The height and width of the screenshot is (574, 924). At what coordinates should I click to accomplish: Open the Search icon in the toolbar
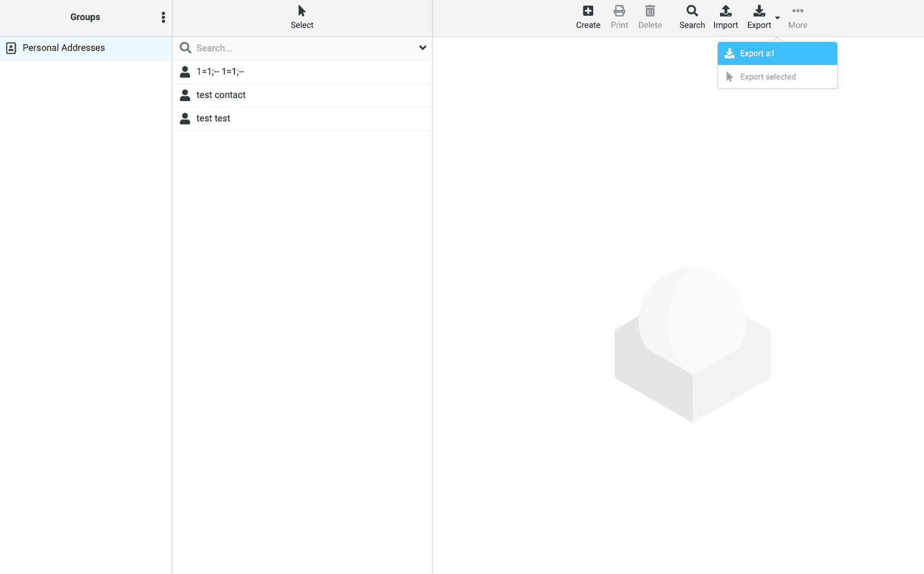(692, 10)
